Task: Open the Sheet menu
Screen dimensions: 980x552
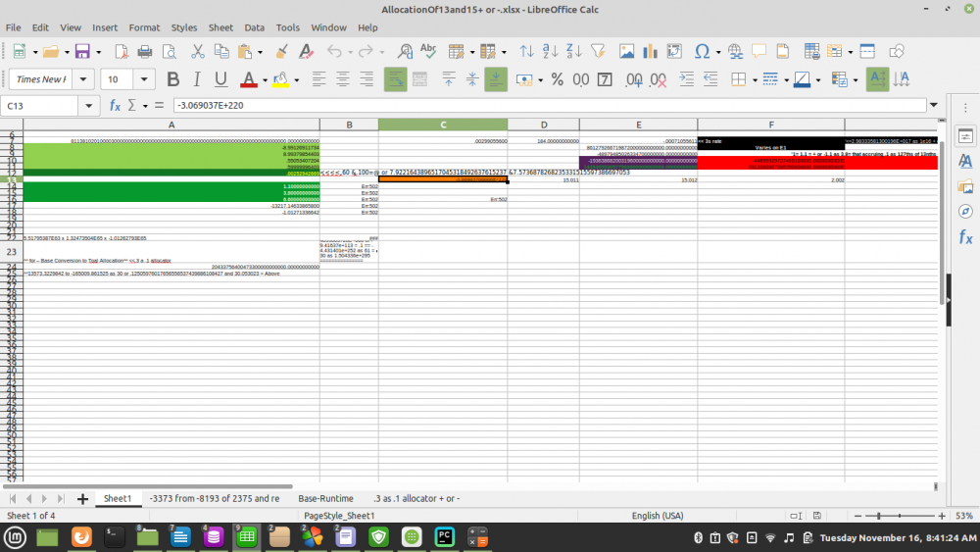Action: coord(220,27)
